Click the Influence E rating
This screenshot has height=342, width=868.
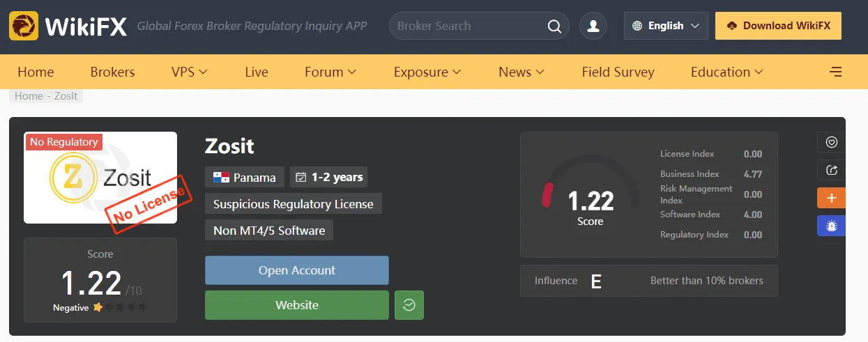pyautogui.click(x=596, y=281)
